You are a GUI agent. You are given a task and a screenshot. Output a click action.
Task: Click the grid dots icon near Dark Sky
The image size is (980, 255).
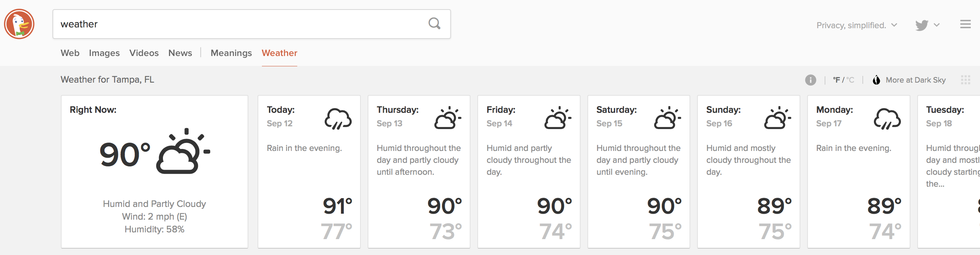(965, 80)
